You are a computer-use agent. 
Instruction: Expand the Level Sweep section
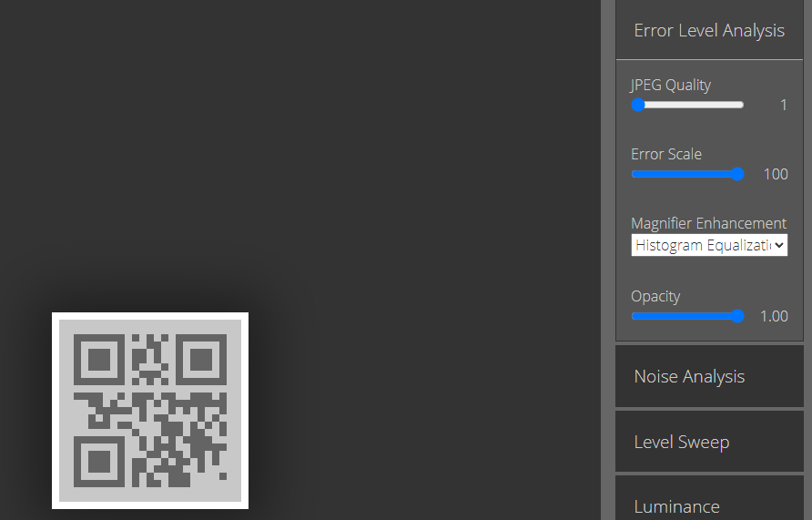(x=709, y=442)
